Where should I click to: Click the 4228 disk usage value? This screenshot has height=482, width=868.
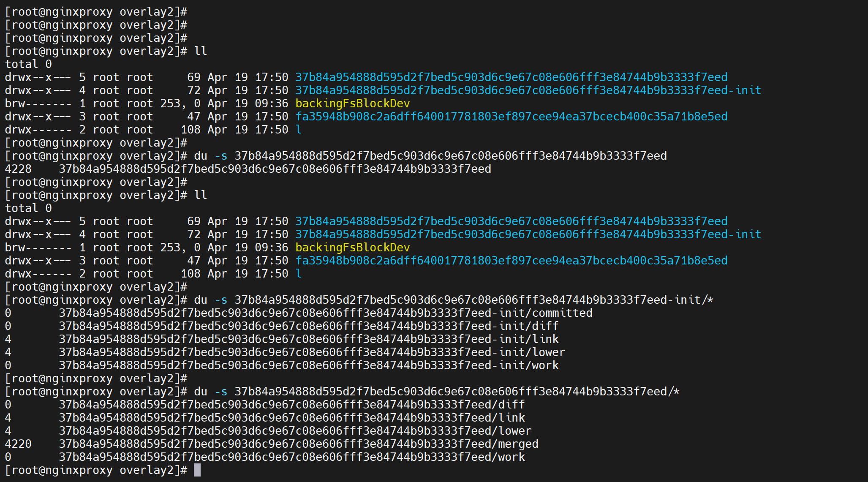tap(18, 169)
